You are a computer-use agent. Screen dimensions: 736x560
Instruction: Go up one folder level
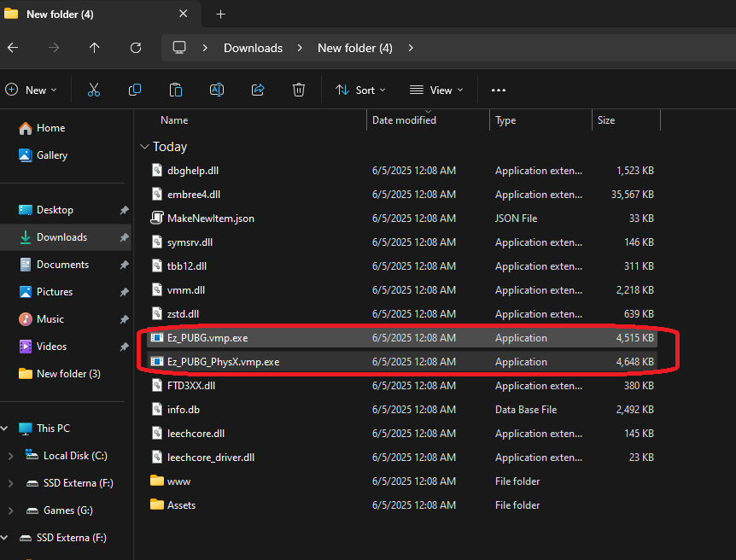click(x=95, y=48)
